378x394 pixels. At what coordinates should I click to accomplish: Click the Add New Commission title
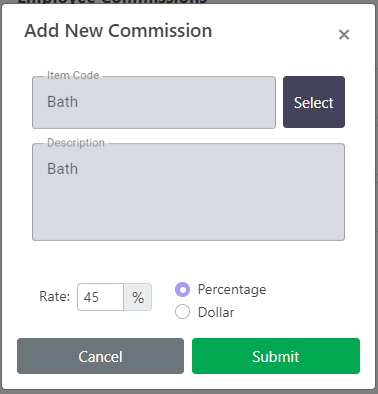tap(118, 31)
